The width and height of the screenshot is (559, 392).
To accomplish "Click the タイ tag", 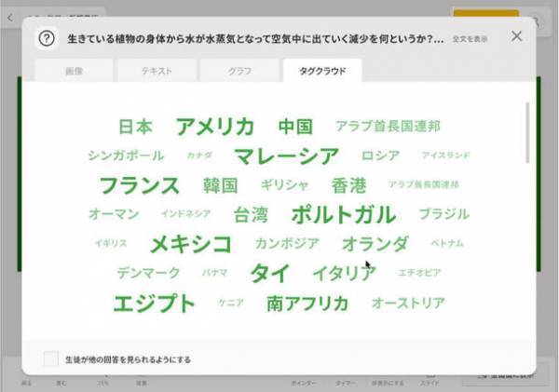I will coord(270,274).
